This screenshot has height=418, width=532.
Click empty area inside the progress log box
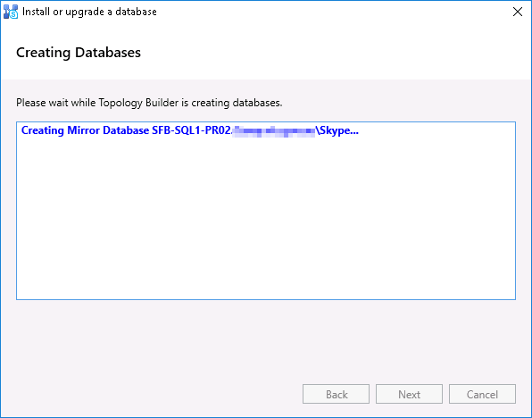click(x=266, y=217)
